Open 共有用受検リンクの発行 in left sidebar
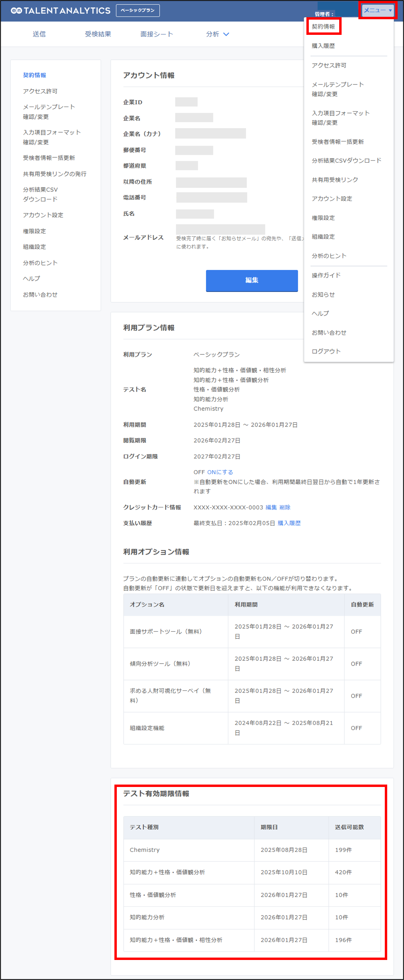Image resolution: width=404 pixels, height=980 pixels. [54, 174]
